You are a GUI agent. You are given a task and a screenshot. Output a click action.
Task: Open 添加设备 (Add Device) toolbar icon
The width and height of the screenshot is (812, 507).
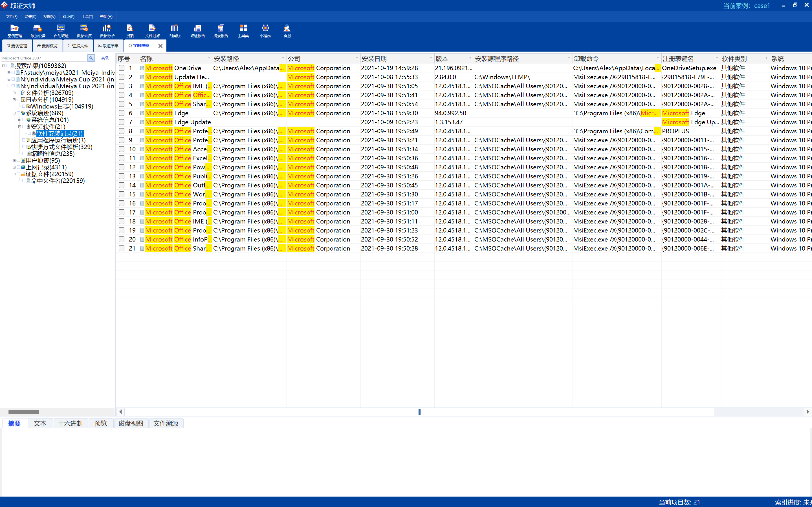38,31
